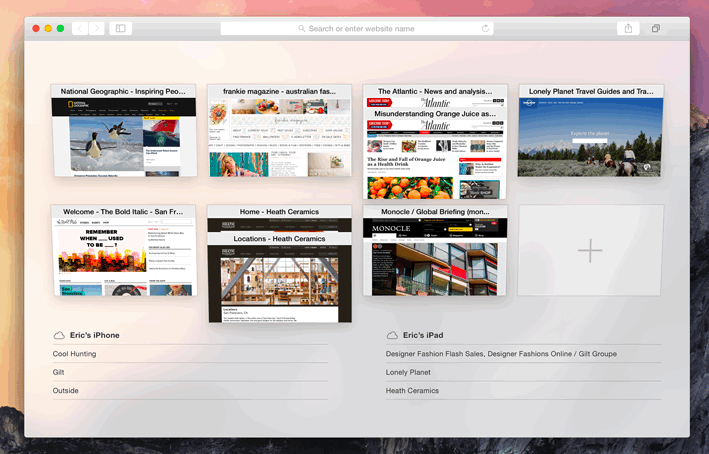The height and width of the screenshot is (454, 709).
Task: Select the Locations - Heath Ceramics tab preview
Action: pos(279,277)
